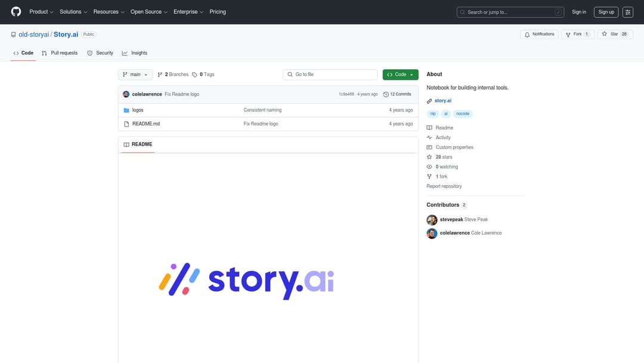Image resolution: width=644 pixels, height=363 pixels.
Task: Open the green Code dropdown
Action: (x=400, y=75)
